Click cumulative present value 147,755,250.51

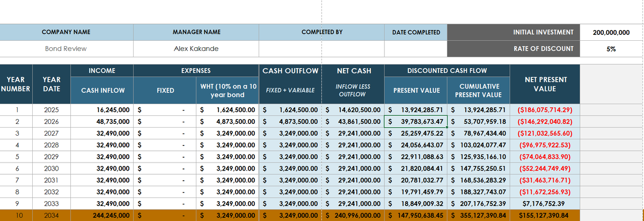point(478,168)
